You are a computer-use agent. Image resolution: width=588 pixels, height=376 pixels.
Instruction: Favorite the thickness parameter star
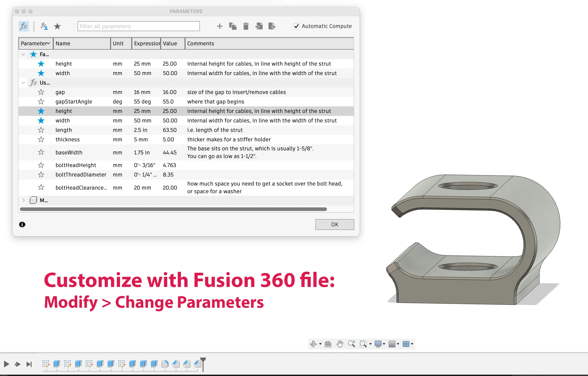(41, 139)
